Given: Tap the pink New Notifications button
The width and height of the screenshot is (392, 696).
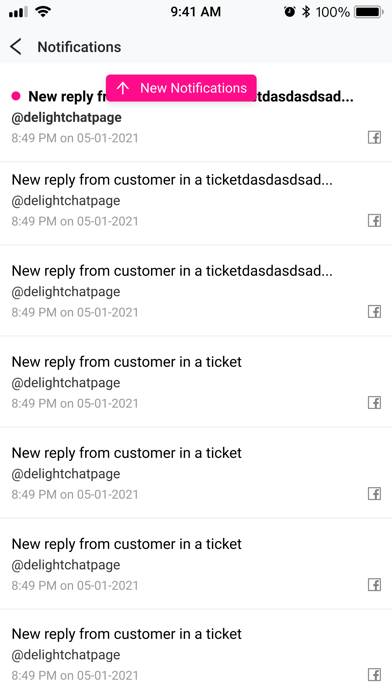Looking at the screenshot, I should [181, 88].
